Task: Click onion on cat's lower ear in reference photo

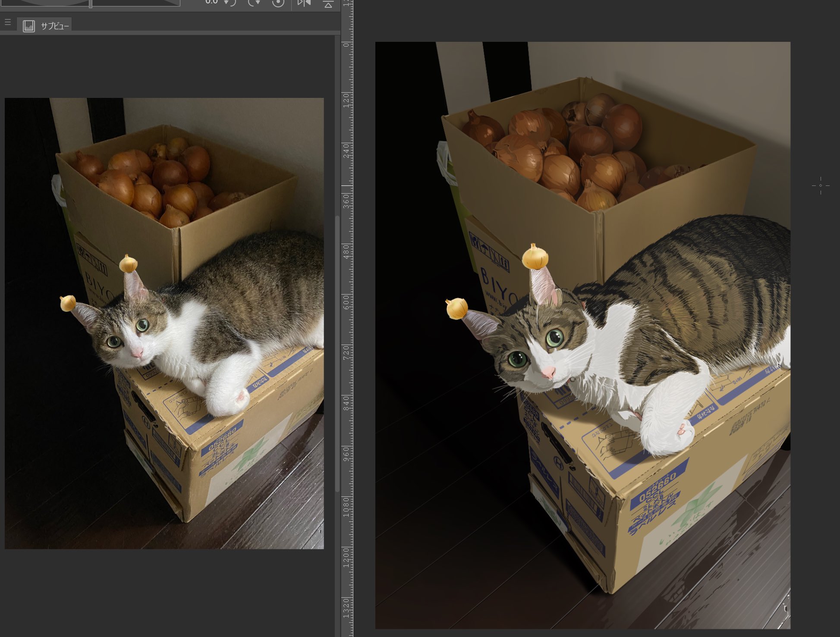Action: pyautogui.click(x=68, y=303)
